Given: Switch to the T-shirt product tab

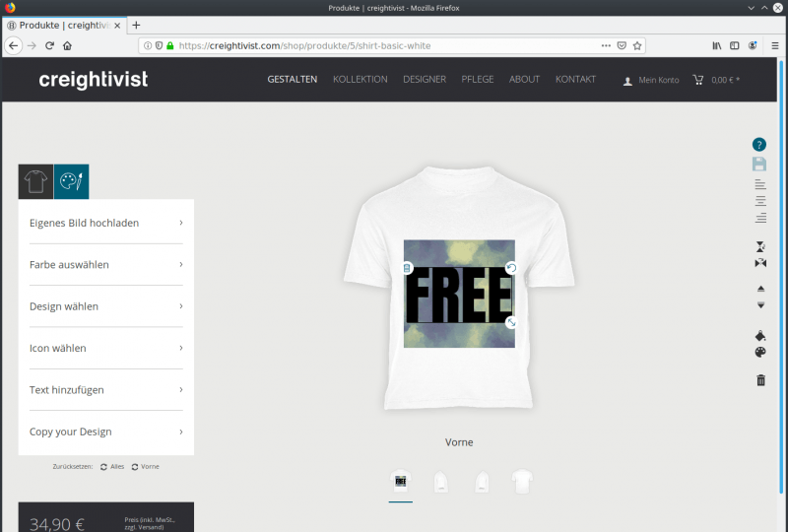Looking at the screenshot, I should pyautogui.click(x=35, y=181).
